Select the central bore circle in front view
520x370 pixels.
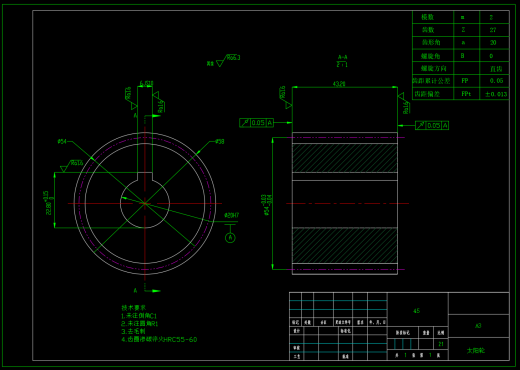[145, 203]
